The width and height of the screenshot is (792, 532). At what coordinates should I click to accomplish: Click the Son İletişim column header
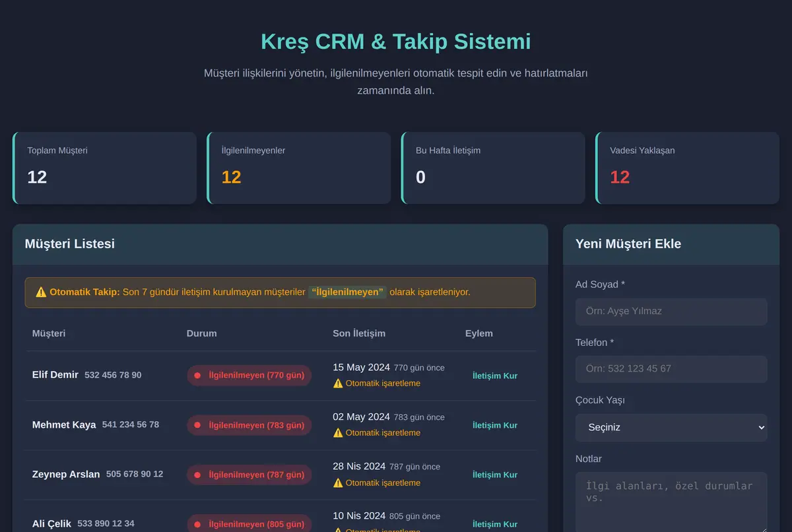(x=359, y=333)
